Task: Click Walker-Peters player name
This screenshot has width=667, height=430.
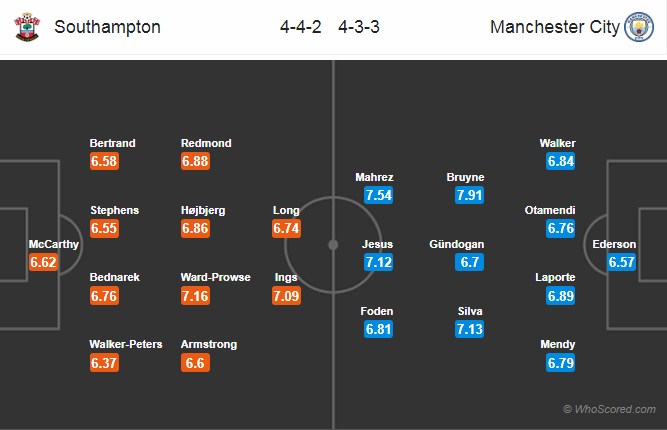Action: [126, 344]
